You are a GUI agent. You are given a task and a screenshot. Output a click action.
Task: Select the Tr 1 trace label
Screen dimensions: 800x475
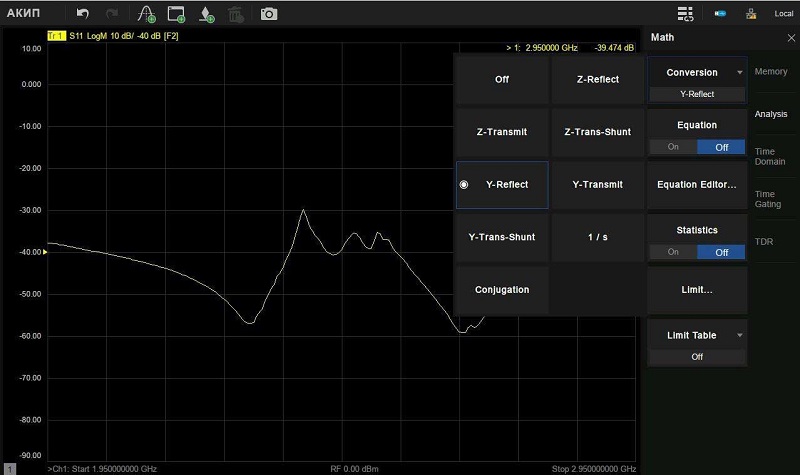(x=56, y=37)
